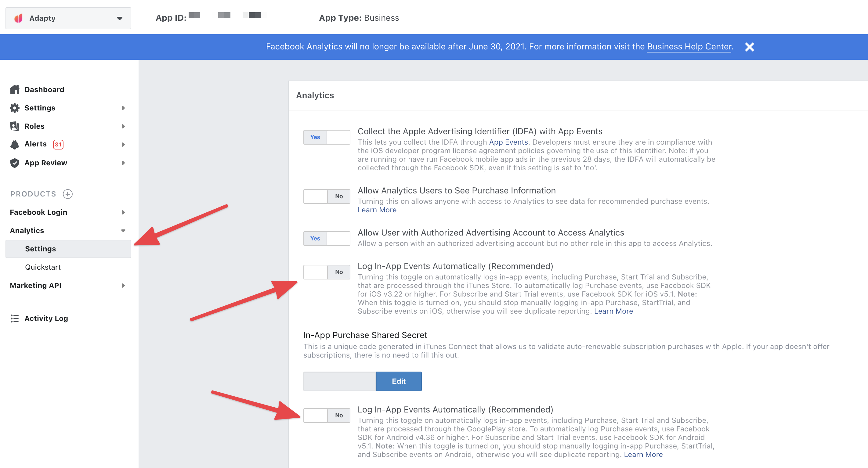Image resolution: width=868 pixels, height=468 pixels.
Task: Click the App Review shield icon
Action: coord(14,163)
